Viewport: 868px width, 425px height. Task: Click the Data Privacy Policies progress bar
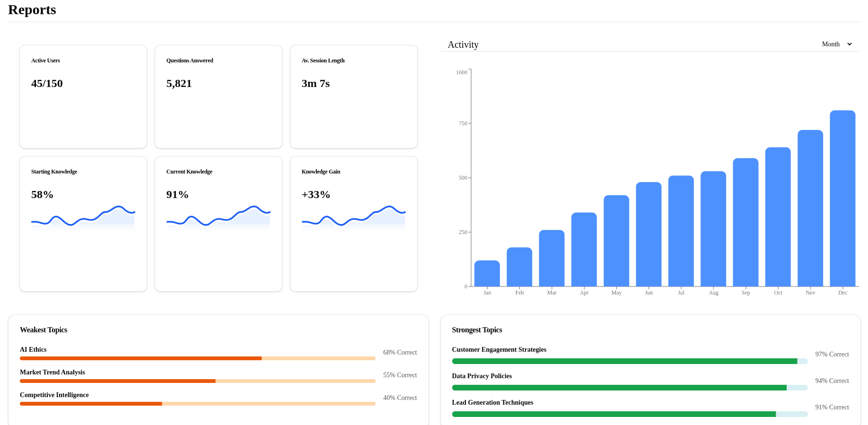[x=630, y=388]
